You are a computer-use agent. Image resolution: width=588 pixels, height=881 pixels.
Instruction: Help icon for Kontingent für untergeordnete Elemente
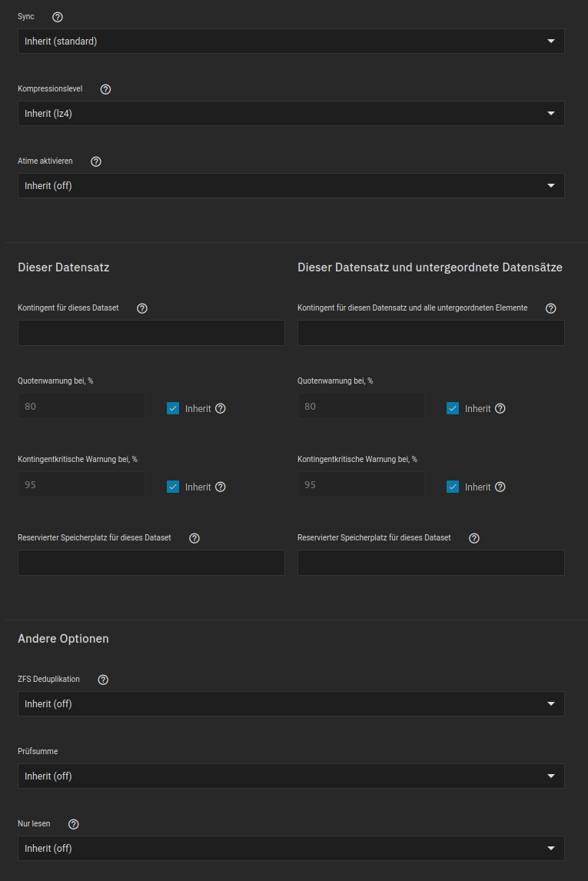tap(551, 308)
